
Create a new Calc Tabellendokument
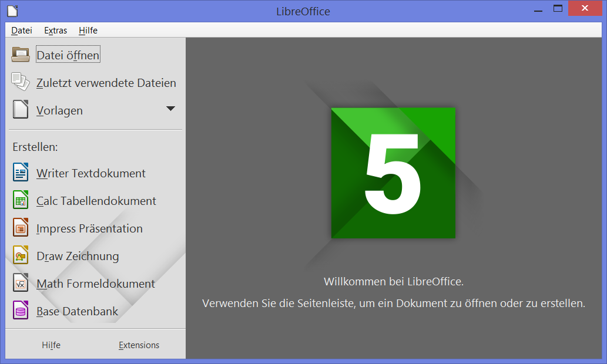tap(96, 201)
